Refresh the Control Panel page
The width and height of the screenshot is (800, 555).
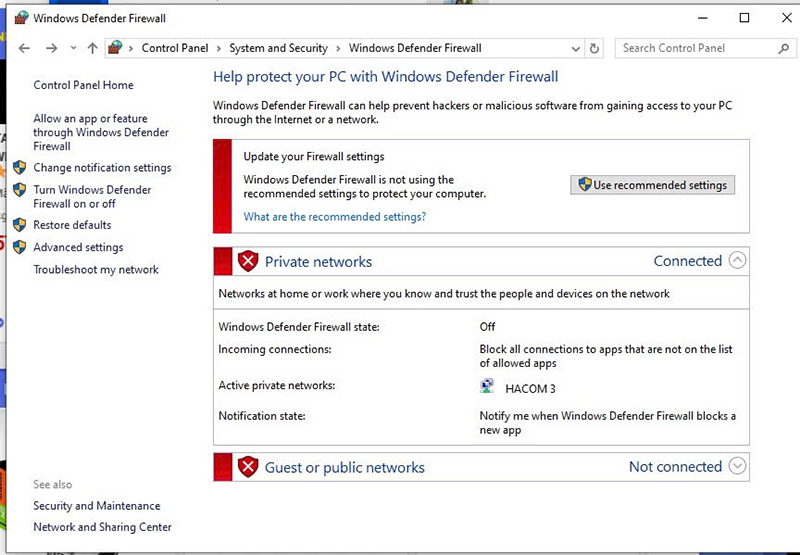click(x=594, y=48)
